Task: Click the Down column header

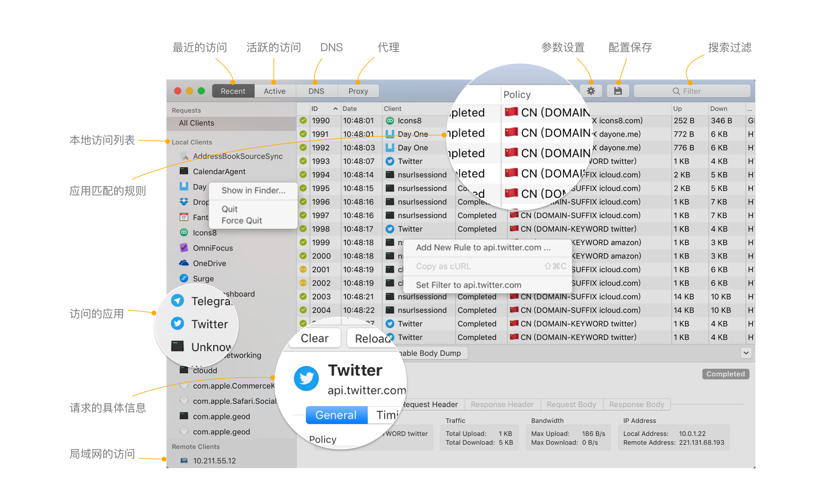Action: pyautogui.click(x=726, y=108)
